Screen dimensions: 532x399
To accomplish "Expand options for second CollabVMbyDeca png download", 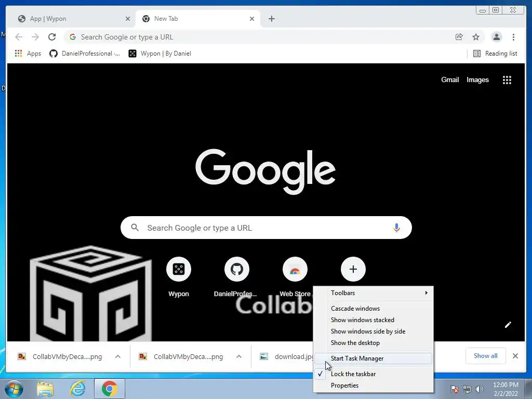I will [239, 356].
